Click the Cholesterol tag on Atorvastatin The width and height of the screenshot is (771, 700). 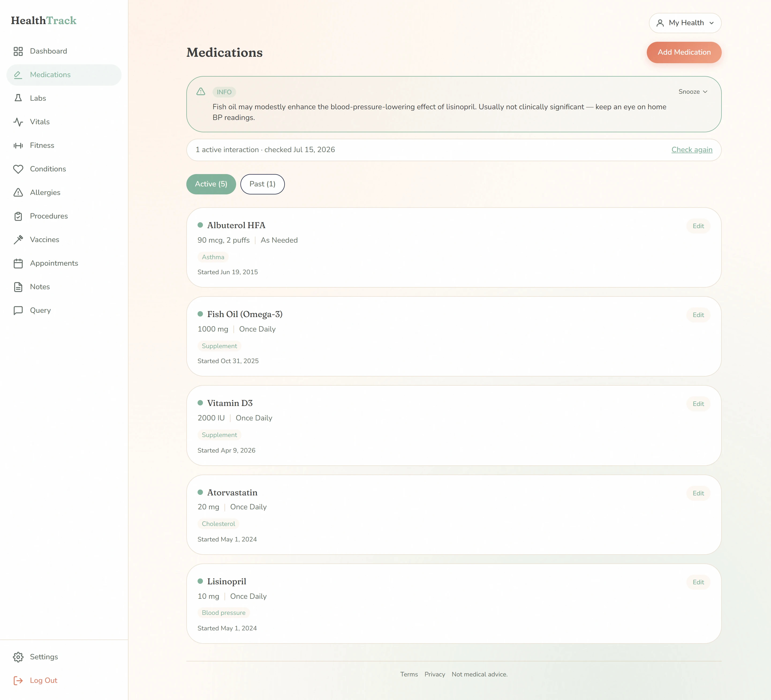pos(218,524)
